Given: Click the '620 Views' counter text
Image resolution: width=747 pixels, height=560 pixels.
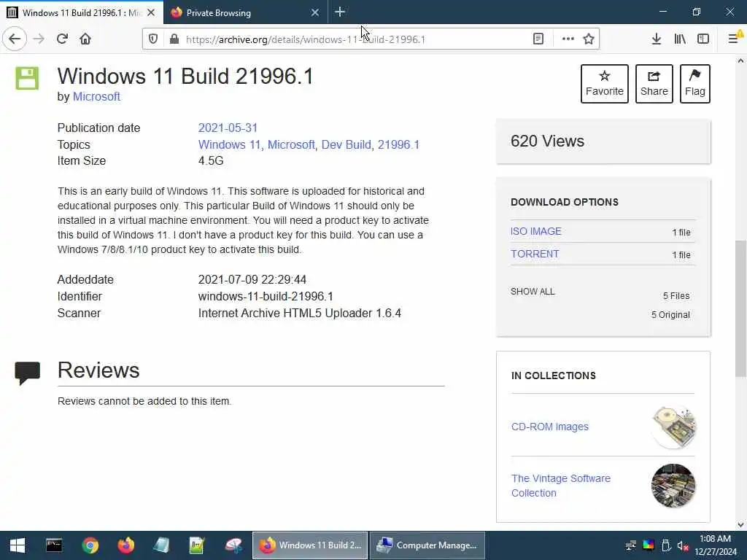Looking at the screenshot, I should (x=547, y=141).
